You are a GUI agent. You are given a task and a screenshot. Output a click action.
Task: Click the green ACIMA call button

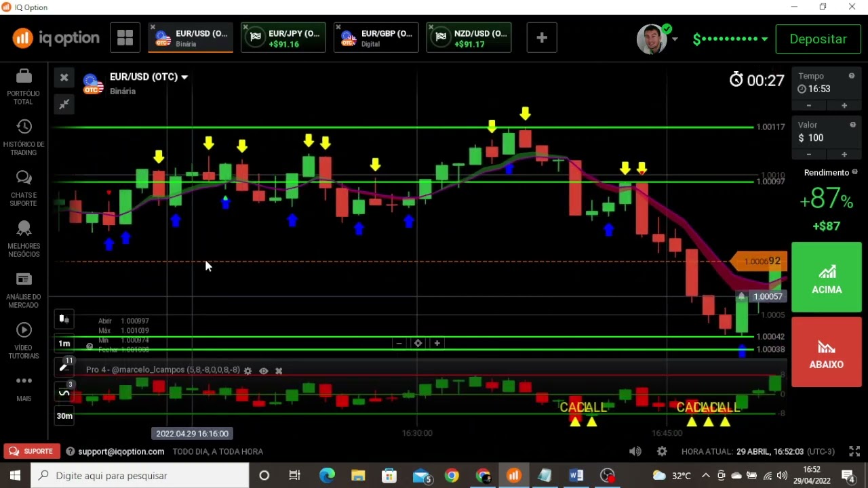click(x=827, y=277)
